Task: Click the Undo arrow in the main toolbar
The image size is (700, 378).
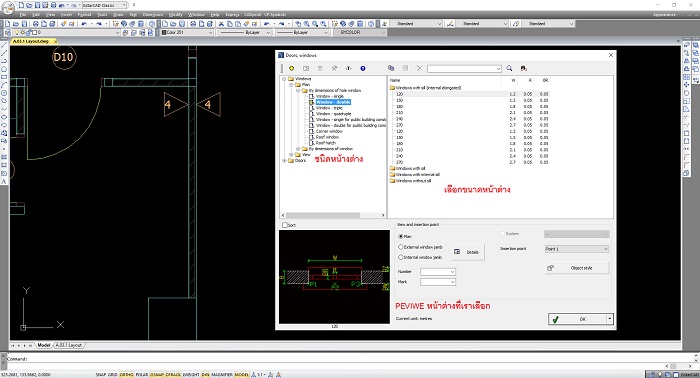Action: tap(83, 24)
